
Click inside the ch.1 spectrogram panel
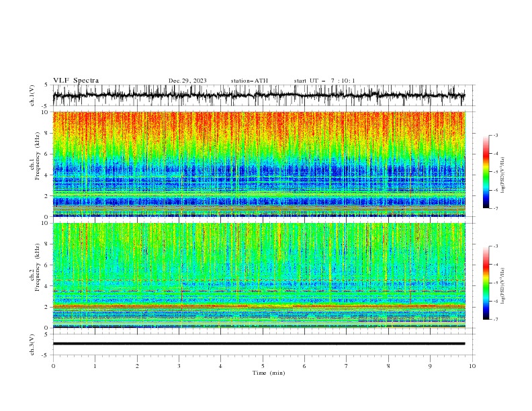tap(259, 164)
